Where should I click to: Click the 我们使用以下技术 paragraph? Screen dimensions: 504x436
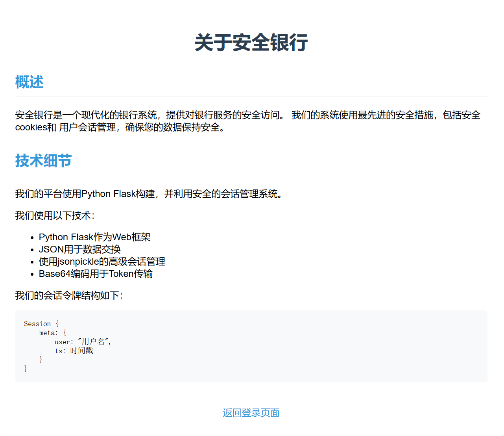(x=55, y=215)
